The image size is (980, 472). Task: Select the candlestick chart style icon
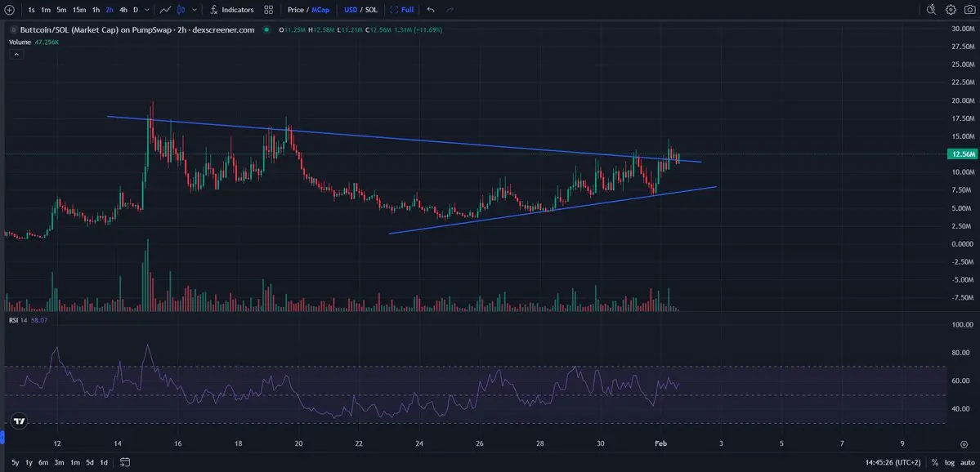(x=181, y=10)
